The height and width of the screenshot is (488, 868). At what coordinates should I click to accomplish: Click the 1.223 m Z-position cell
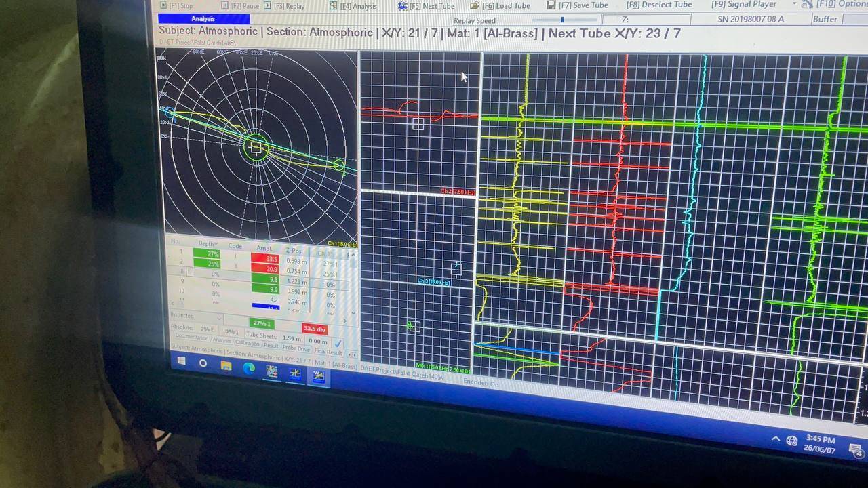(296, 282)
